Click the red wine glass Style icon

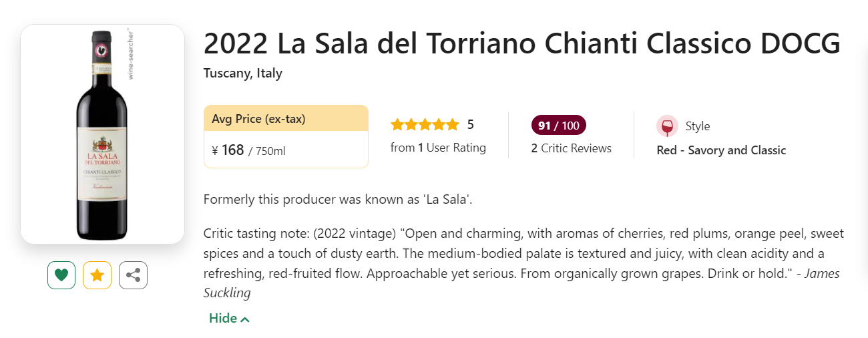click(666, 126)
